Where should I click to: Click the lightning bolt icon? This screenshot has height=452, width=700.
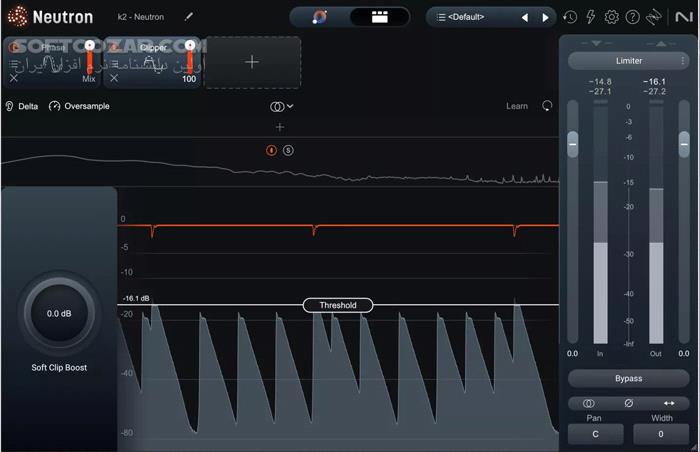pyautogui.click(x=590, y=17)
